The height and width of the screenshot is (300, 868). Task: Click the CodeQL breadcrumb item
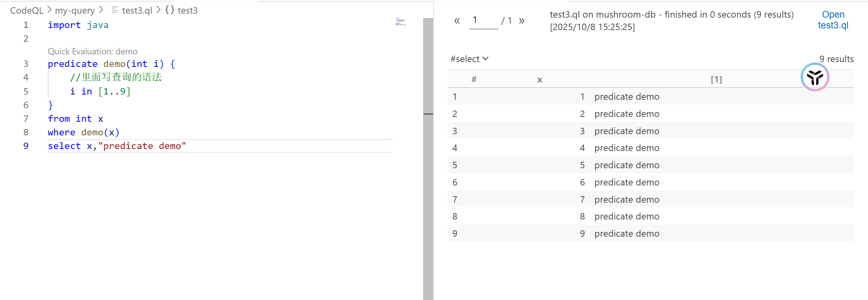point(26,10)
